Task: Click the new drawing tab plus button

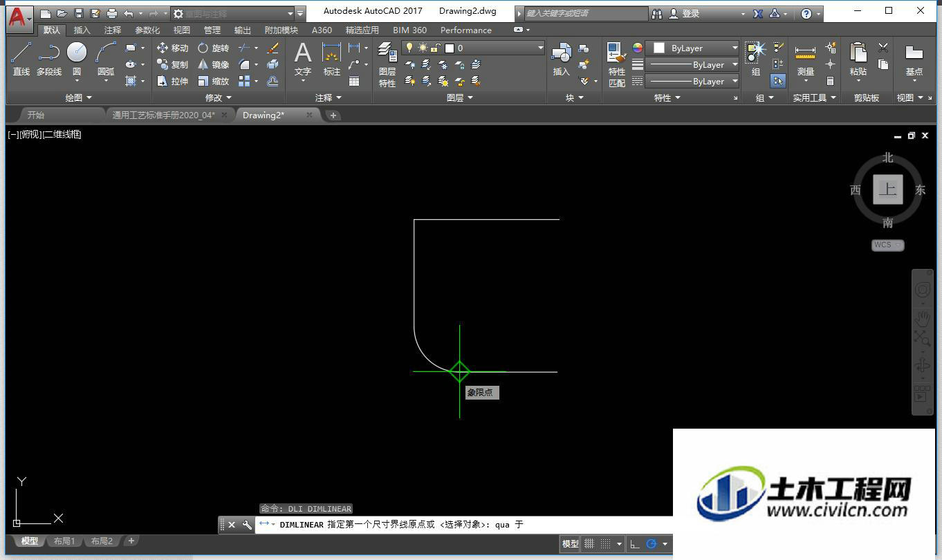Action: pyautogui.click(x=333, y=115)
